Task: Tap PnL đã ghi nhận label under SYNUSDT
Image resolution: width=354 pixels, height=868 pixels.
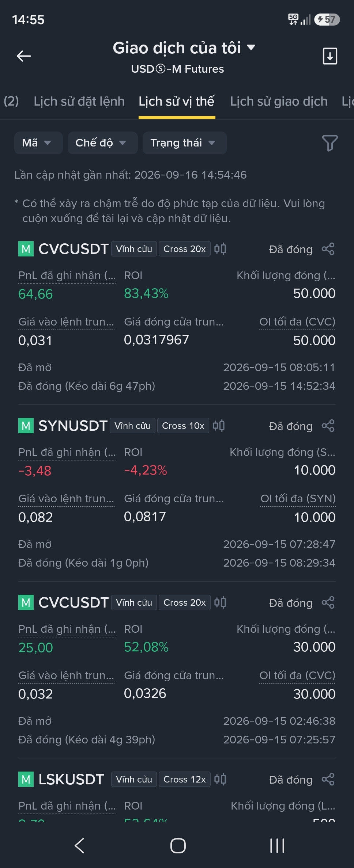Action: tap(67, 452)
